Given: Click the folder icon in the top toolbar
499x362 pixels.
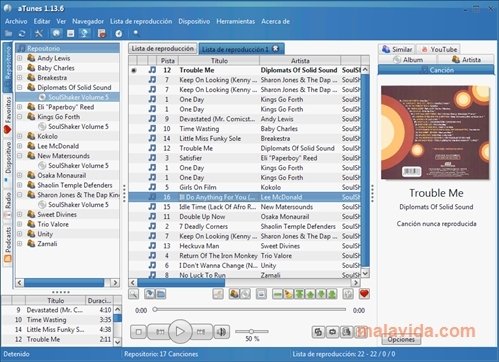Looking at the screenshot, I should (x=8, y=33).
